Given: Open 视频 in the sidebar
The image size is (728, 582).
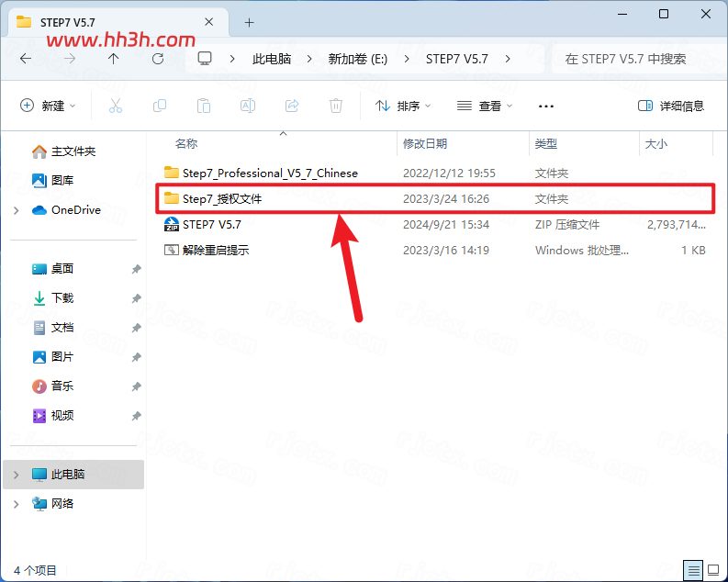Looking at the screenshot, I should (x=62, y=415).
